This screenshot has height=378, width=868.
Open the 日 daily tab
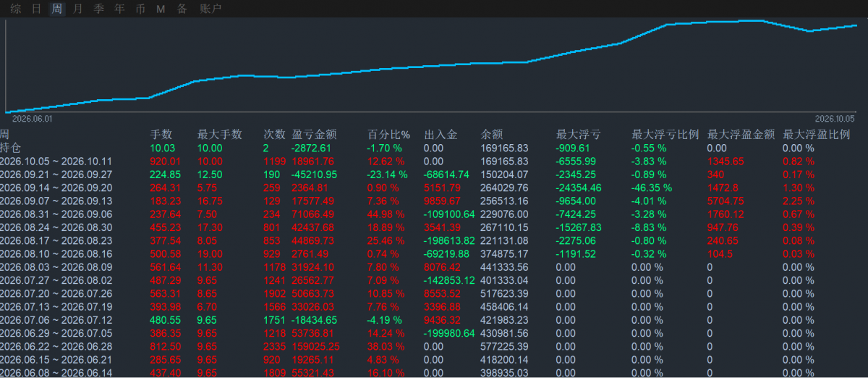coord(36,9)
